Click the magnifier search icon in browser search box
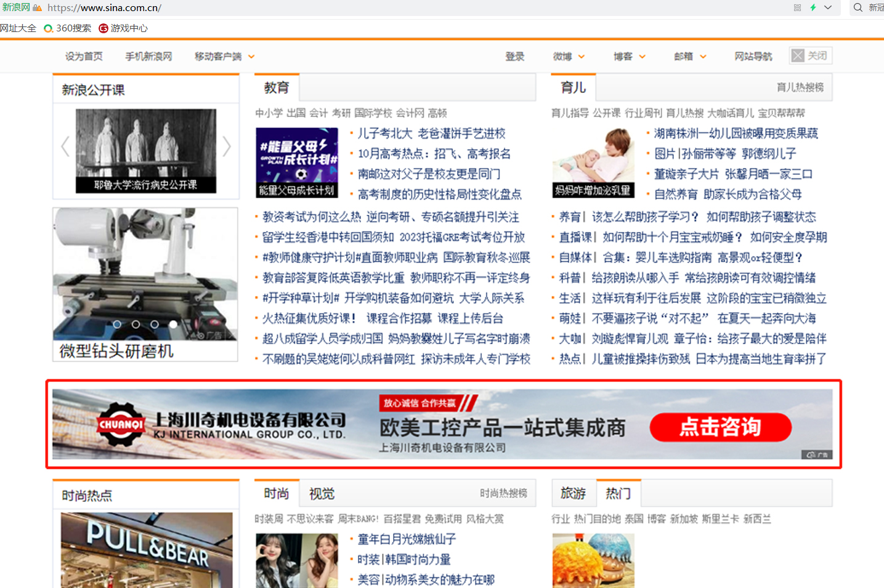This screenshot has height=588, width=884. (858, 7)
